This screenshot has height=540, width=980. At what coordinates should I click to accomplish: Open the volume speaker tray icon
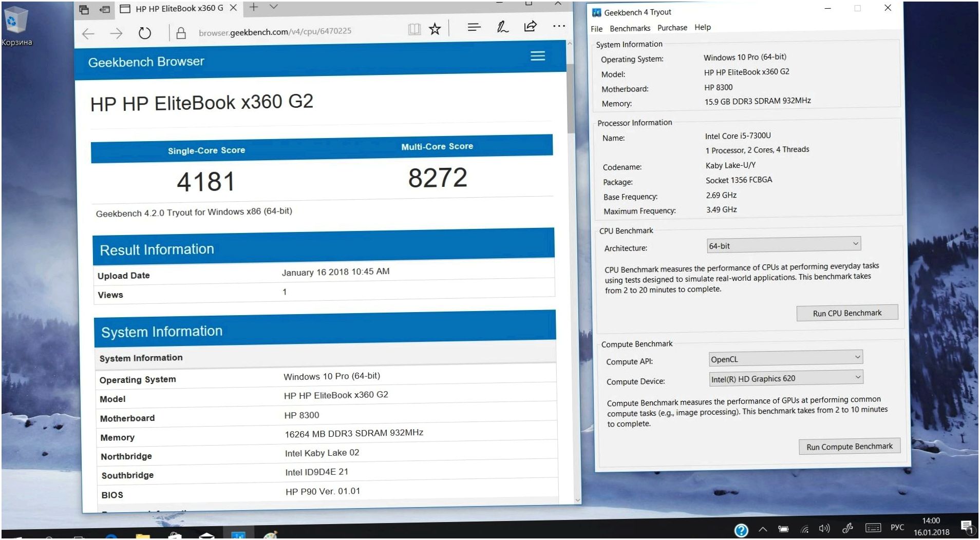click(x=824, y=528)
